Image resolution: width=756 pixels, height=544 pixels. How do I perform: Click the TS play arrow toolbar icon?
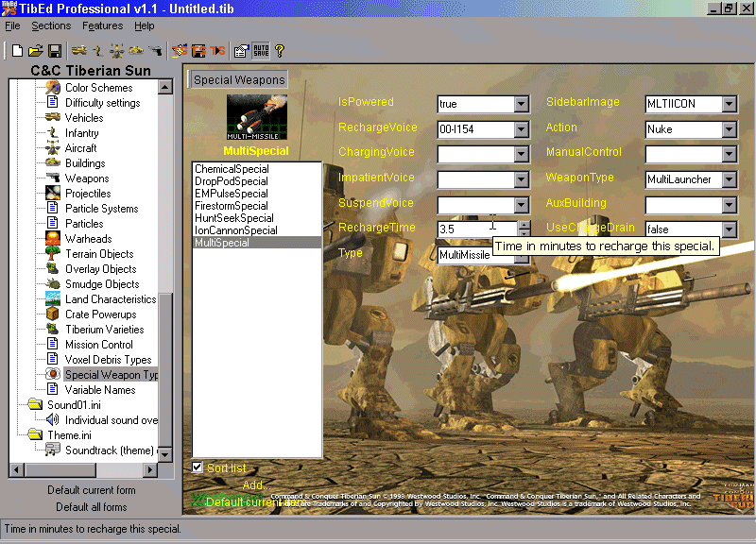(x=217, y=51)
